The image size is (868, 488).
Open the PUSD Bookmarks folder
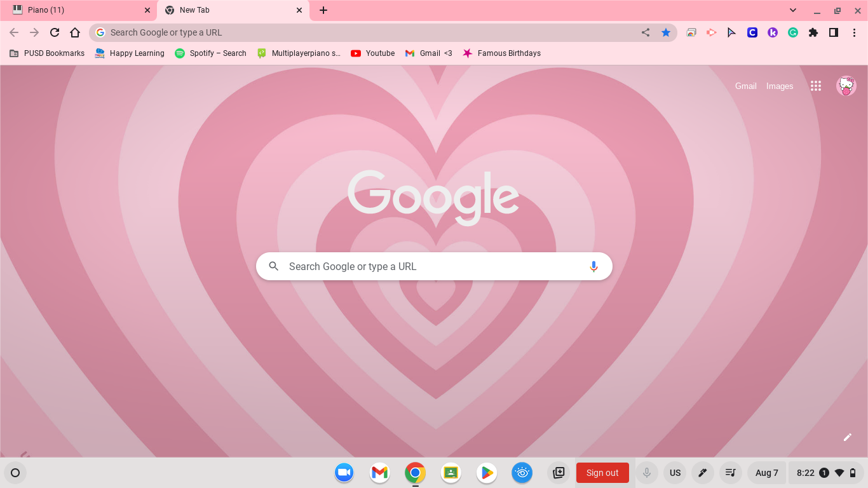coord(47,53)
